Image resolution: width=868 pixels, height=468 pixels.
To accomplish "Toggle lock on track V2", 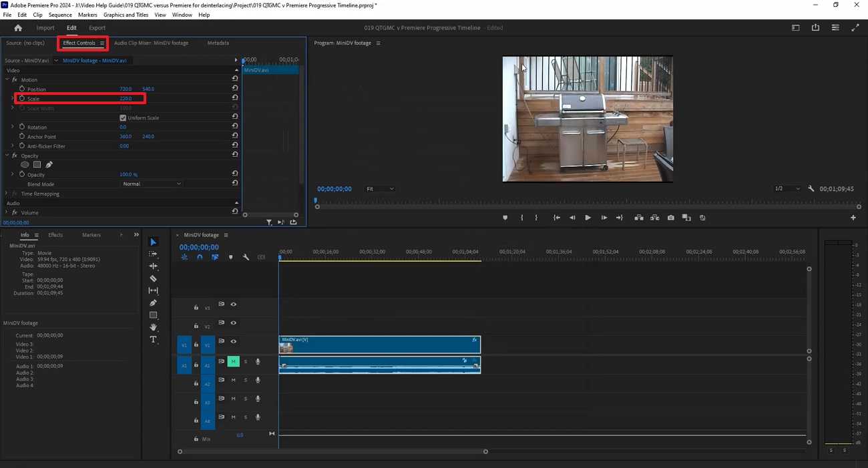I will [x=196, y=326].
